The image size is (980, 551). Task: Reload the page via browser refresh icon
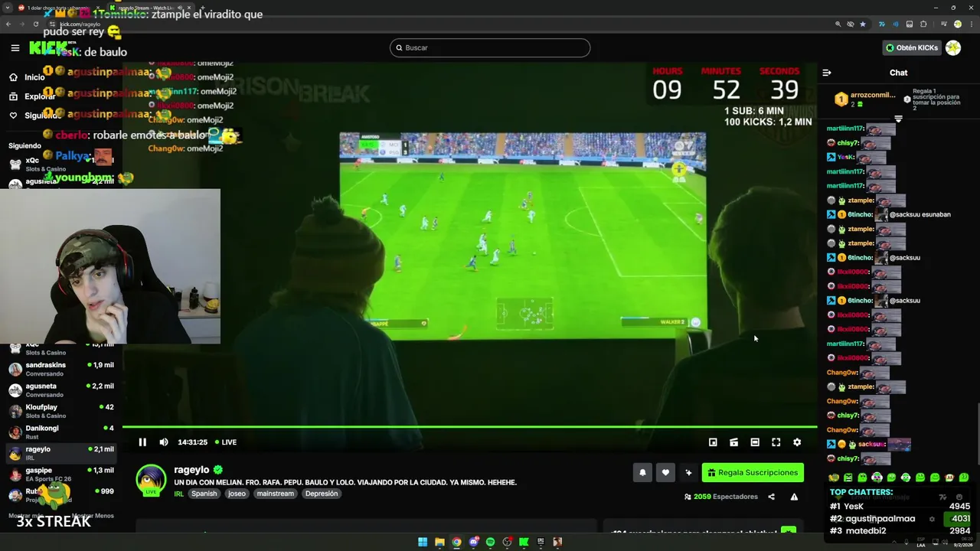coord(35,24)
